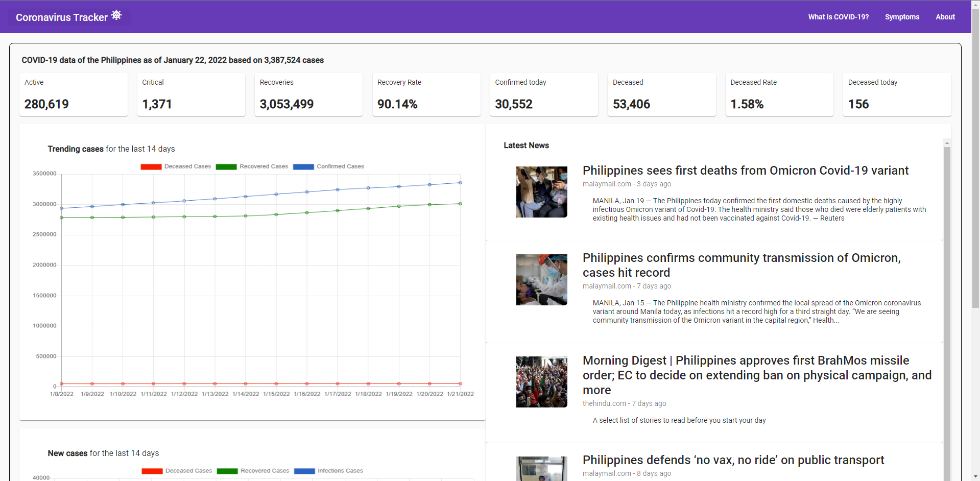Viewport: 980px width, 481px height.
Task: Go to the Symptoms page
Action: pyautogui.click(x=902, y=17)
